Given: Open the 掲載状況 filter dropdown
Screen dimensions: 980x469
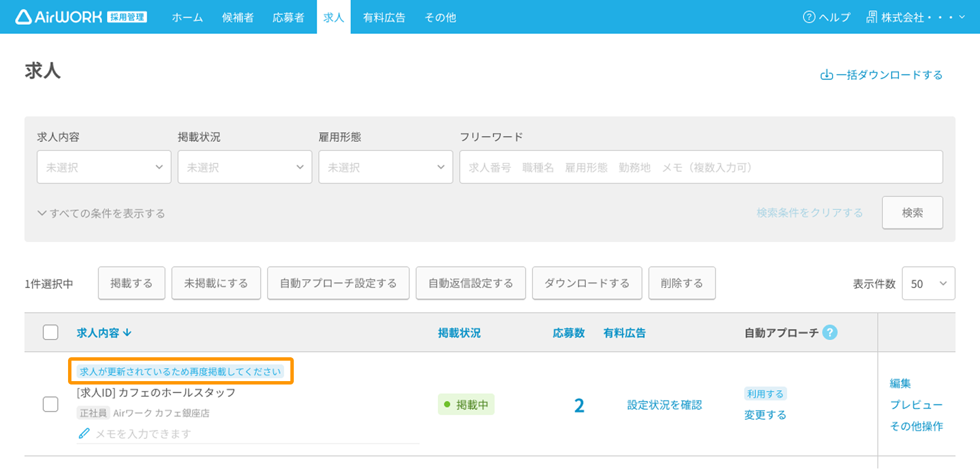Looking at the screenshot, I should (x=244, y=167).
